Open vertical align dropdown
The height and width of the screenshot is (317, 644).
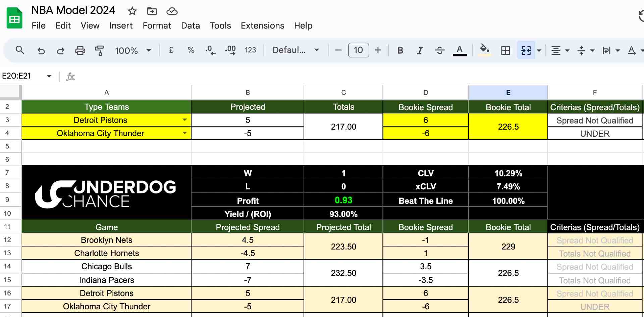585,50
